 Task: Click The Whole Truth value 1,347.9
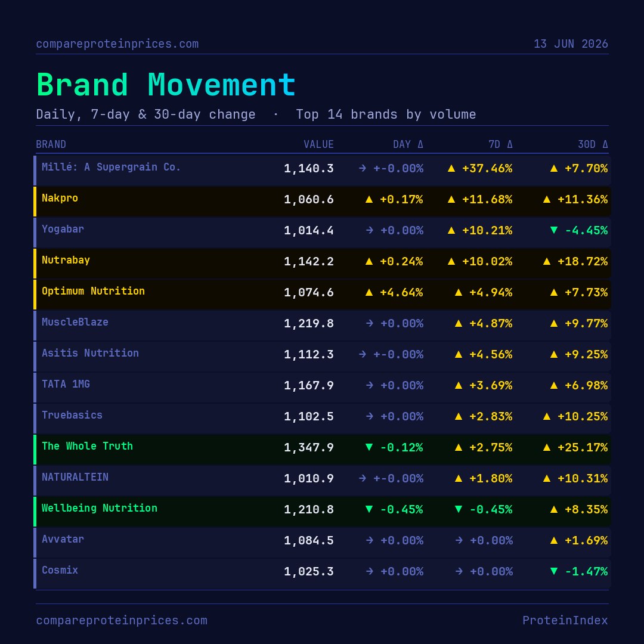coord(308,448)
